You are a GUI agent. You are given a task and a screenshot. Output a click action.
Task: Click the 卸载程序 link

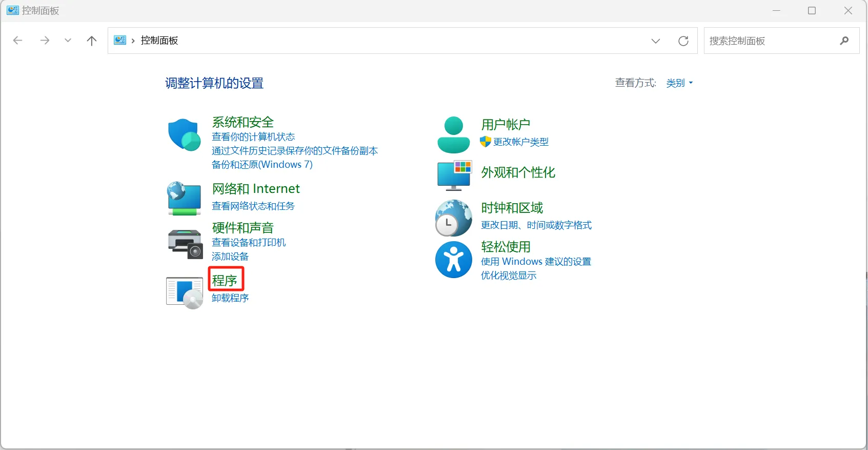click(x=230, y=298)
